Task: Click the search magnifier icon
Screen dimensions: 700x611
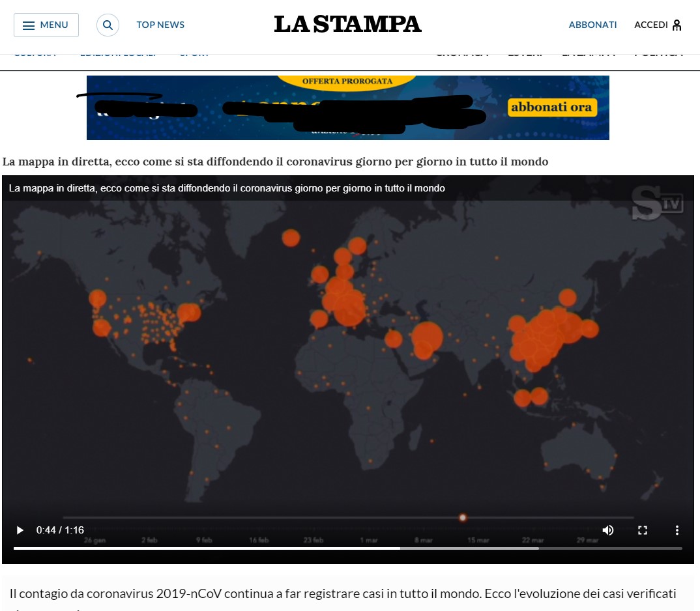Action: 108,25
